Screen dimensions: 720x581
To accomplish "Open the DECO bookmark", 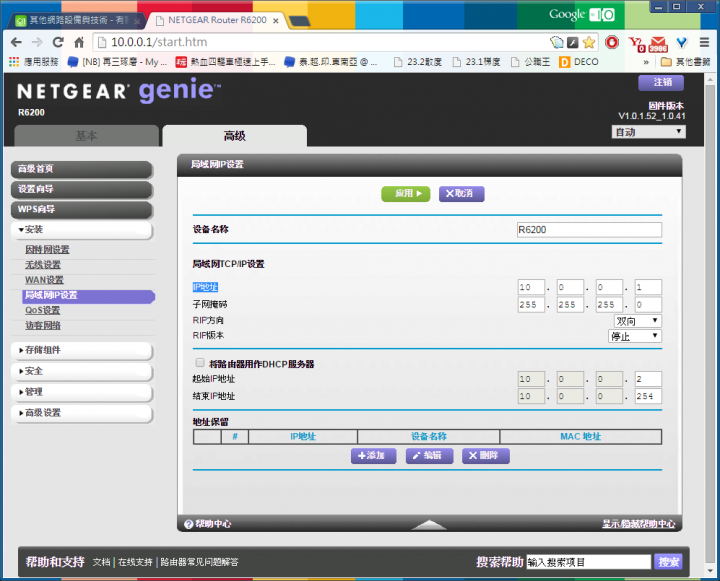I will tap(579, 62).
